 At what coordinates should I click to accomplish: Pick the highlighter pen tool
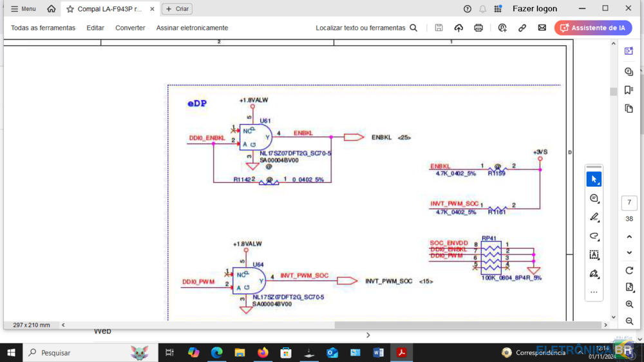(594, 217)
